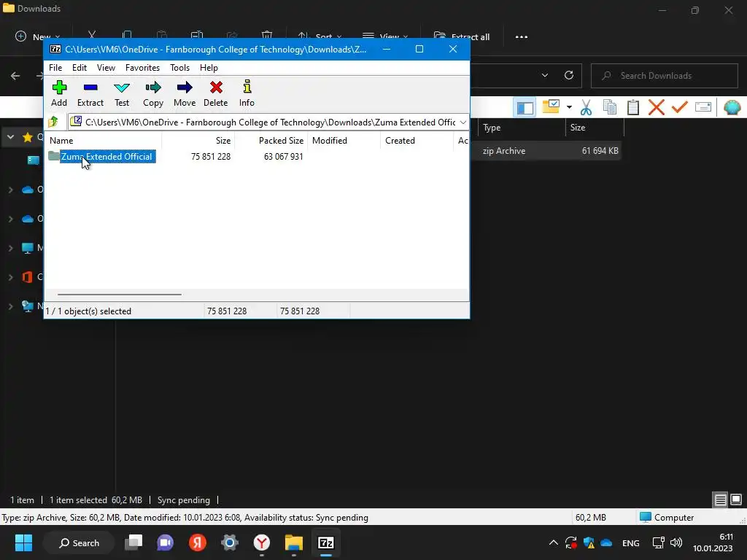Open the Favorites menu in 7-Zip

(x=142, y=68)
